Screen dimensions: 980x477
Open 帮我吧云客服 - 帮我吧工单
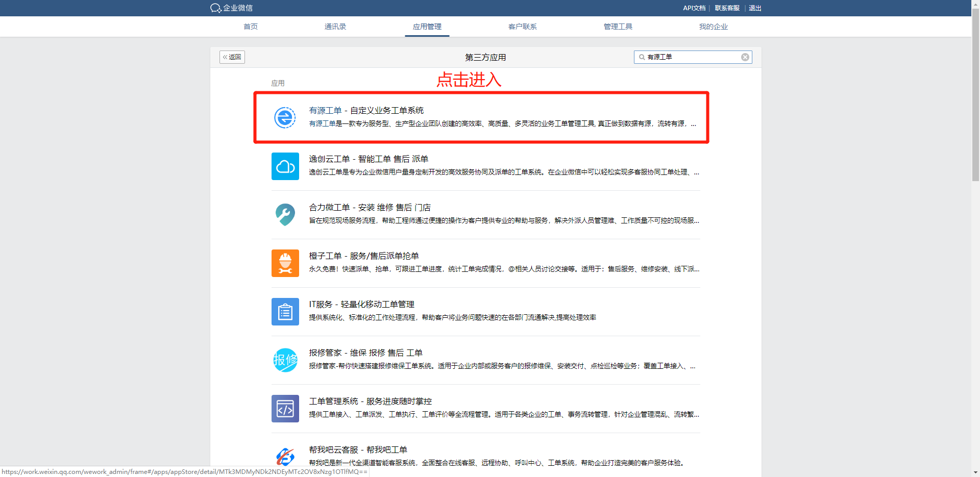click(358, 449)
